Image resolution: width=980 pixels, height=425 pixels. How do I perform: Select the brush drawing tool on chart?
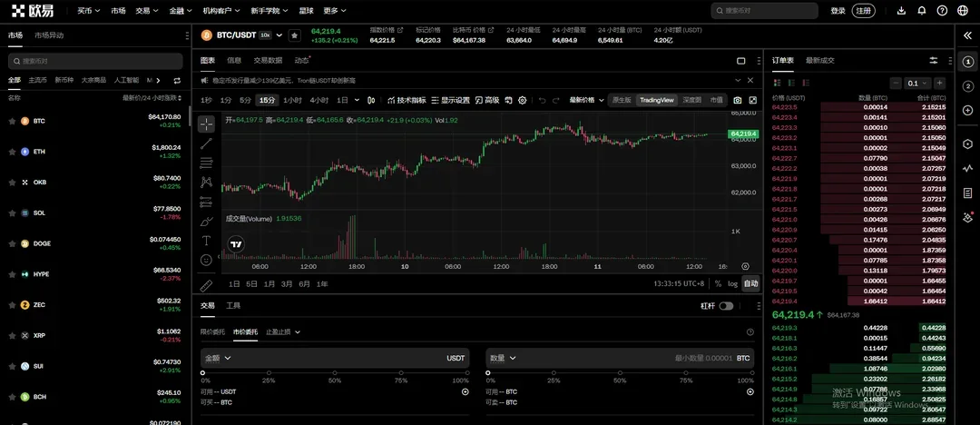click(206, 222)
